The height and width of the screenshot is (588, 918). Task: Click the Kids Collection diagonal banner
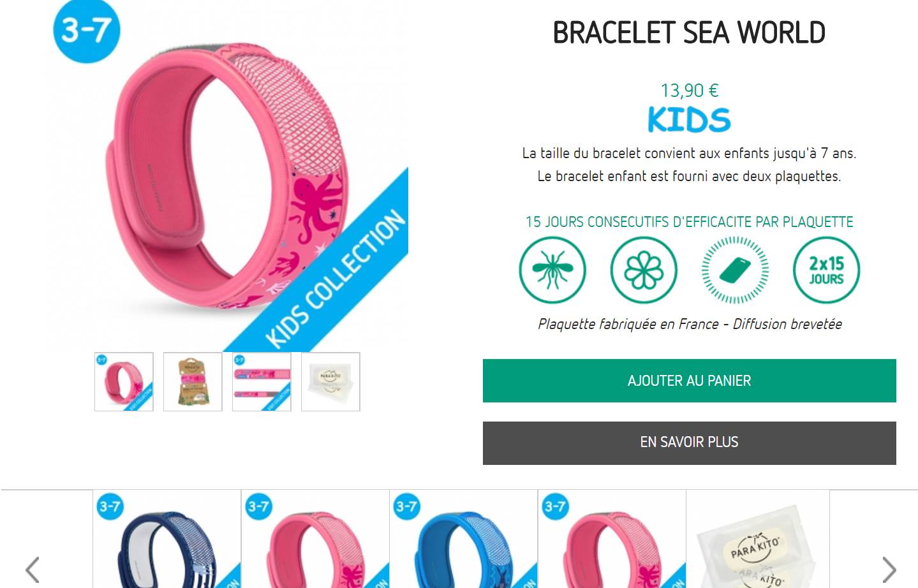[x=336, y=277]
